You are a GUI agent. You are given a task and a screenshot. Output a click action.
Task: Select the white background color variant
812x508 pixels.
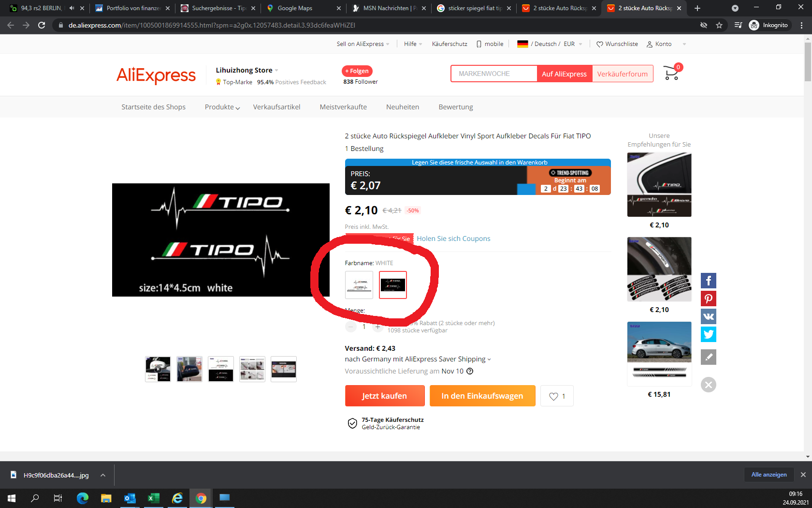point(359,285)
